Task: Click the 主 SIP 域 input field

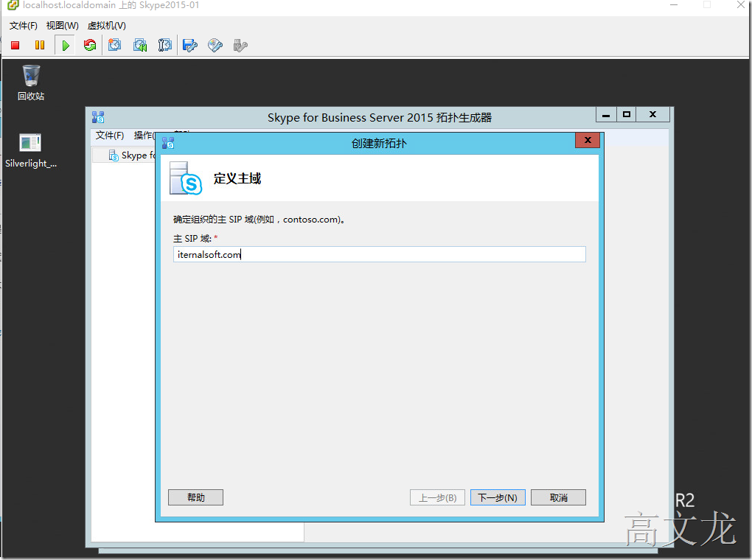Action: 380,254
